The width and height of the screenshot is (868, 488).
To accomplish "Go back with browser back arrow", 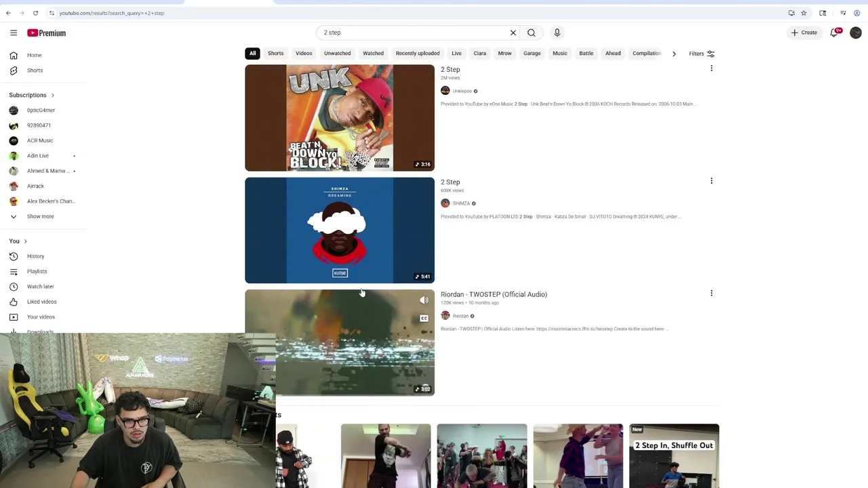I will pos(8,13).
